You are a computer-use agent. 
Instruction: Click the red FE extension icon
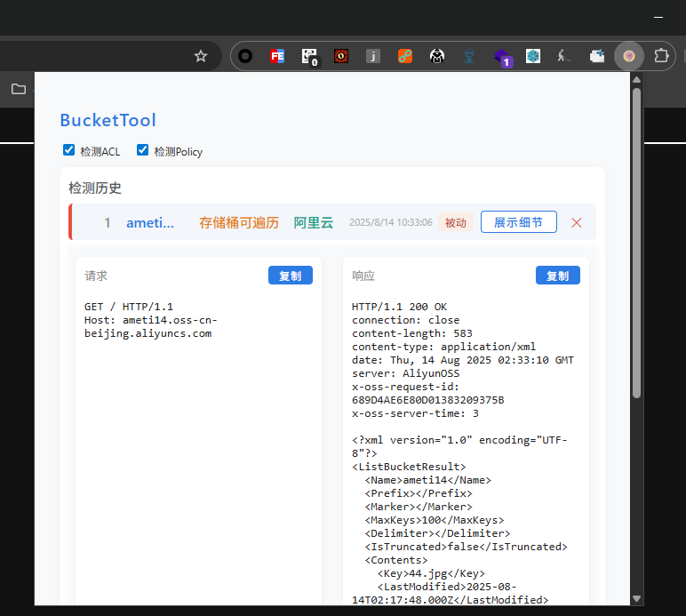(x=277, y=56)
